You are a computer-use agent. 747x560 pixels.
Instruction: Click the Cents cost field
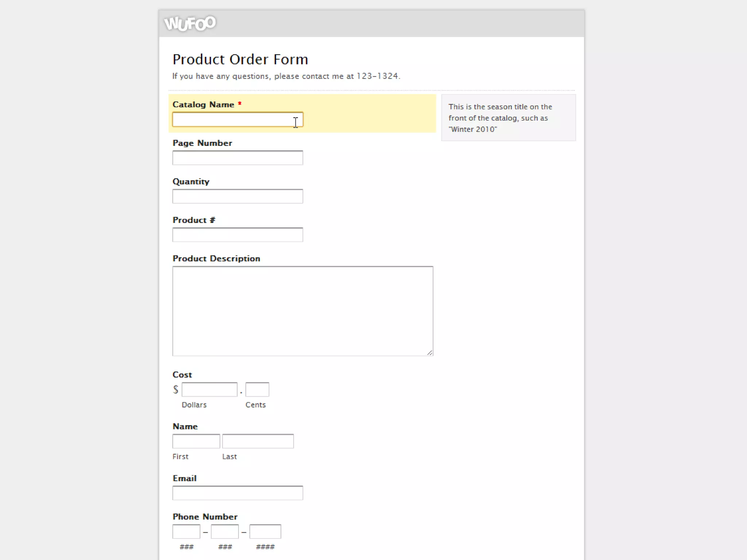pyautogui.click(x=257, y=390)
